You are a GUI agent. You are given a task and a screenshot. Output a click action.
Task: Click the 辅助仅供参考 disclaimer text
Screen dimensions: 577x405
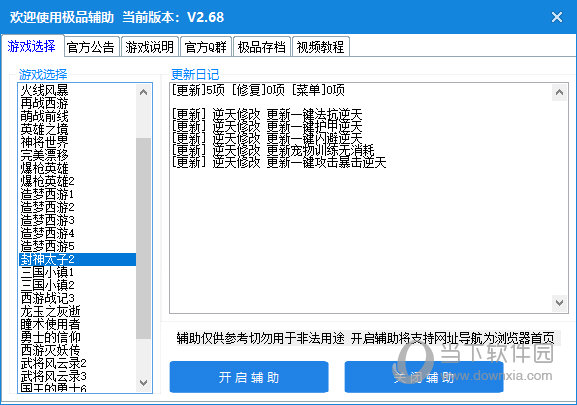point(365,338)
